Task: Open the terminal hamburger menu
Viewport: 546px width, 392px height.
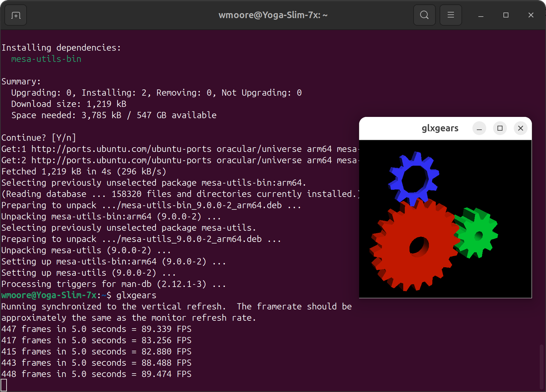Action: (450, 15)
